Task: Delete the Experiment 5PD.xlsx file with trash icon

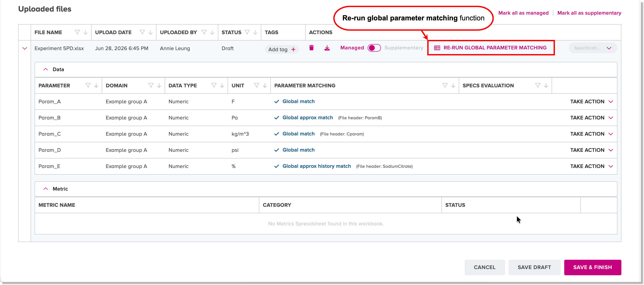Action: pyautogui.click(x=311, y=48)
